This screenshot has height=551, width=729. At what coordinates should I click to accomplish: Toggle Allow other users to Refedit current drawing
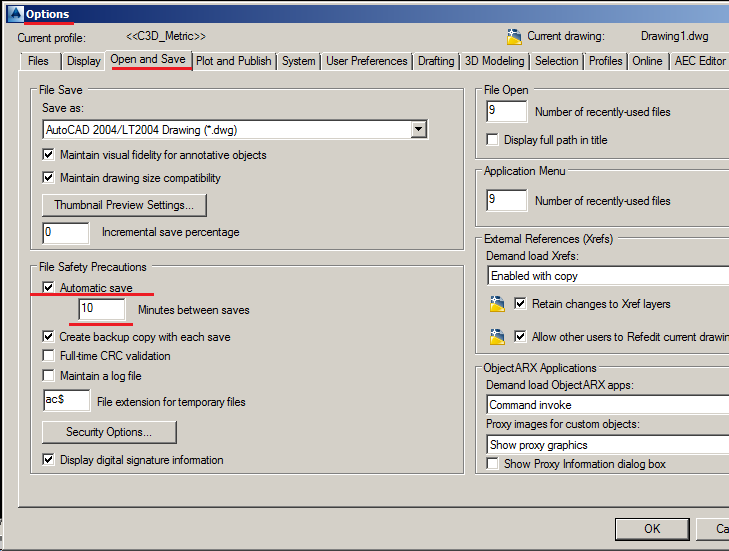click(x=520, y=336)
